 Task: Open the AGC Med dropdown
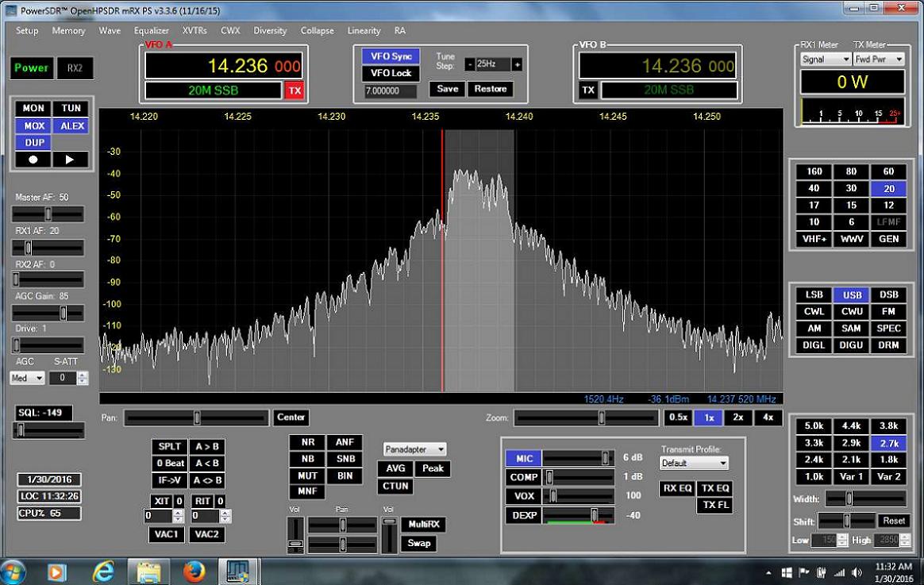pyautogui.click(x=28, y=378)
